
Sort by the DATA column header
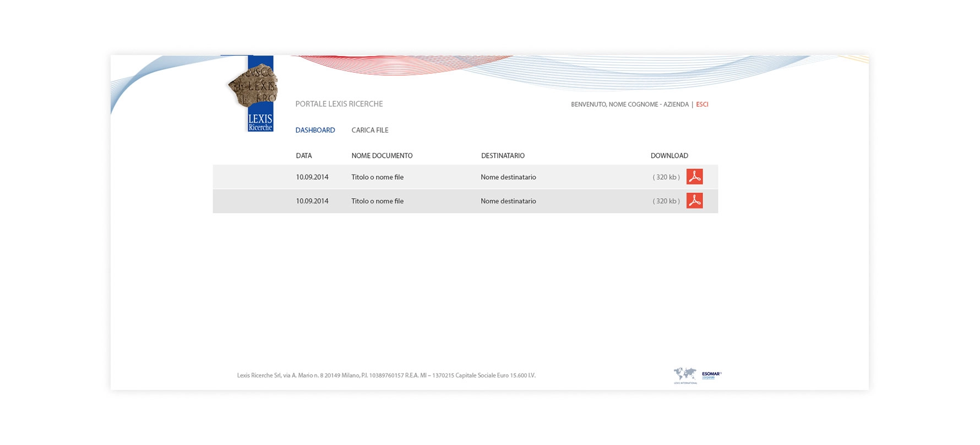tap(303, 156)
